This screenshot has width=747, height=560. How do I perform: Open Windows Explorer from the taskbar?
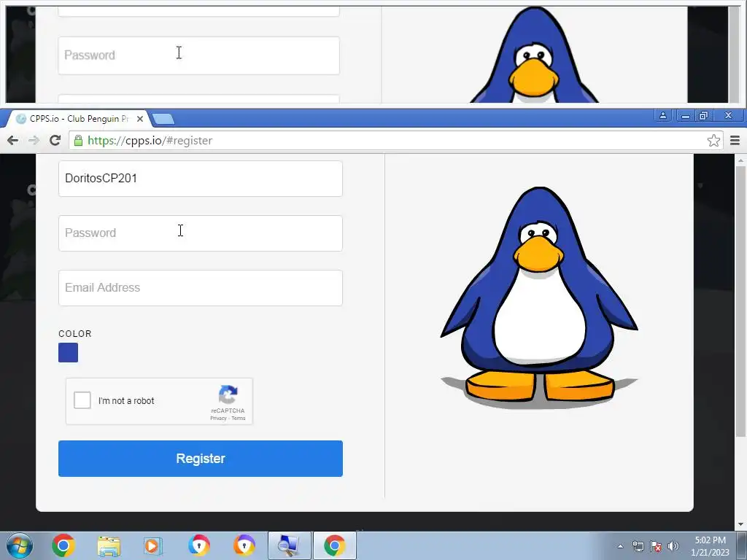[109, 545]
